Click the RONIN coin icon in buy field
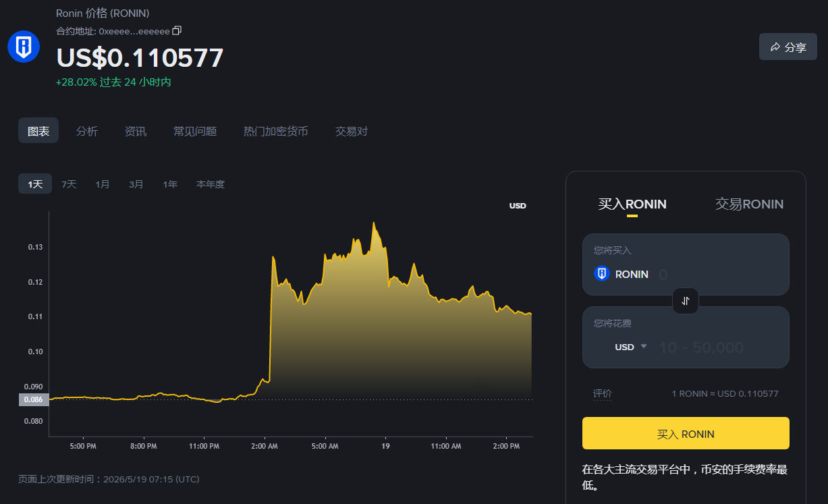Viewport: 828px width, 504px height. coord(602,274)
